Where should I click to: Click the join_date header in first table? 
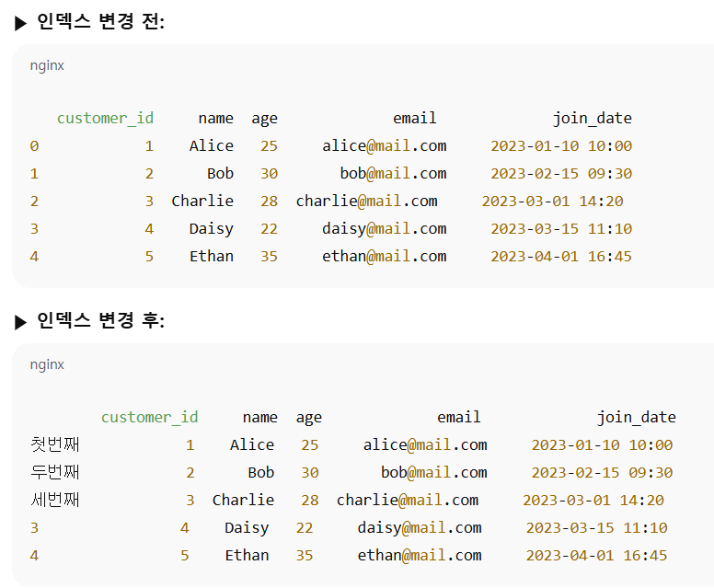[592, 119]
